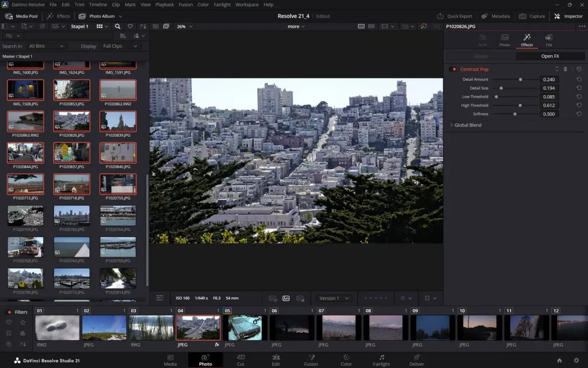
Task: Open the thumbnail grid view dropdown
Action: point(102,26)
